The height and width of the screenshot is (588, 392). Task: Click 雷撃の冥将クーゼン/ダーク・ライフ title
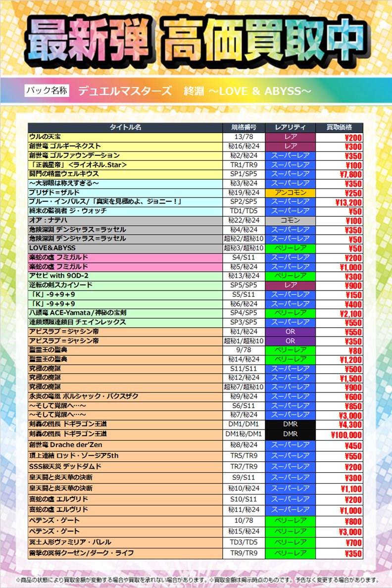pos(81,553)
